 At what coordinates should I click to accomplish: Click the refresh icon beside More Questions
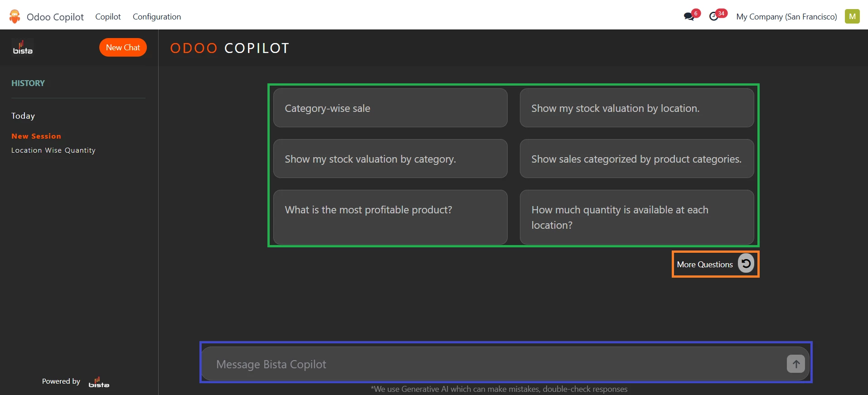746,264
